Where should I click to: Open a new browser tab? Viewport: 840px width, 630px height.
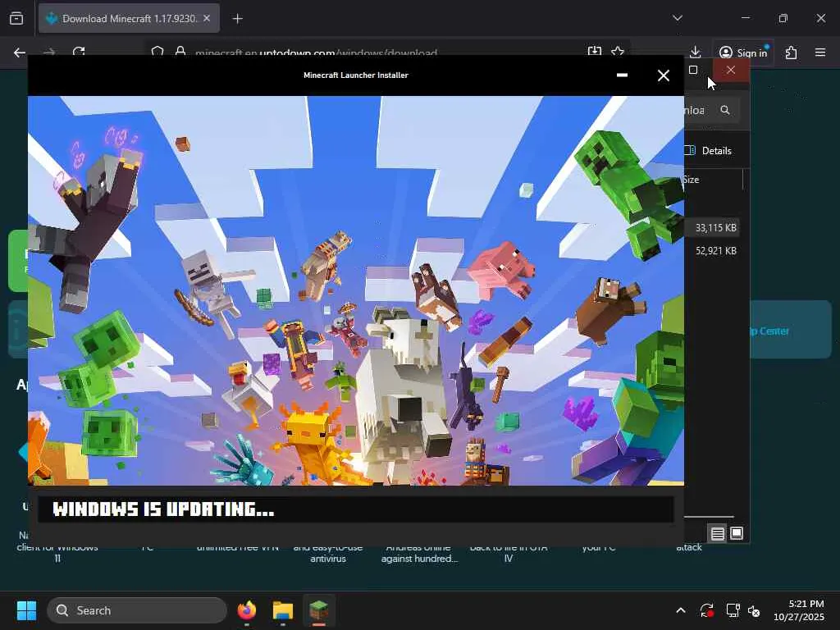(238, 19)
